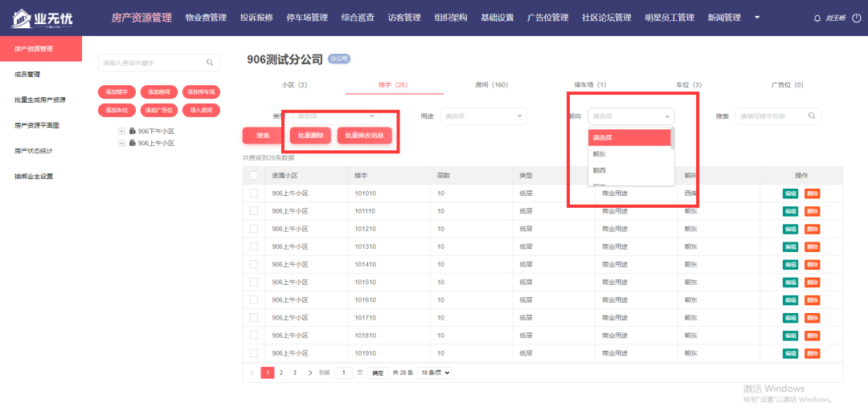
Task: Click the 添加楼宇 button
Action: click(x=117, y=92)
